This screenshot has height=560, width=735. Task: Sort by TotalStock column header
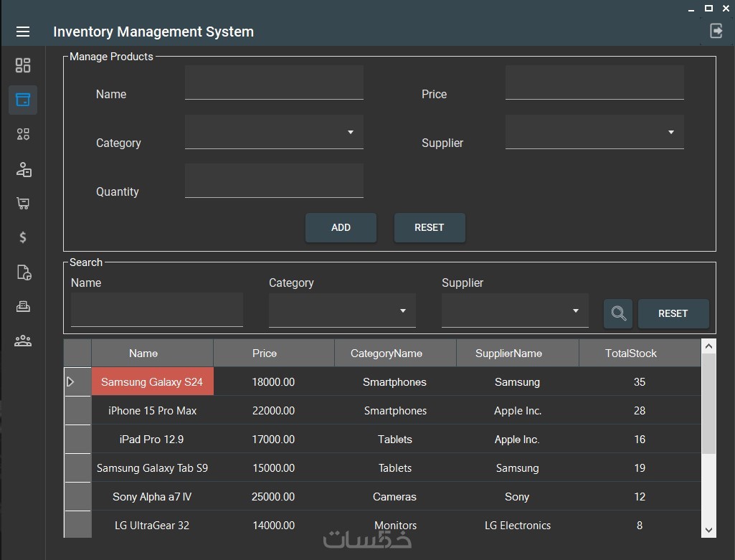[x=640, y=353]
